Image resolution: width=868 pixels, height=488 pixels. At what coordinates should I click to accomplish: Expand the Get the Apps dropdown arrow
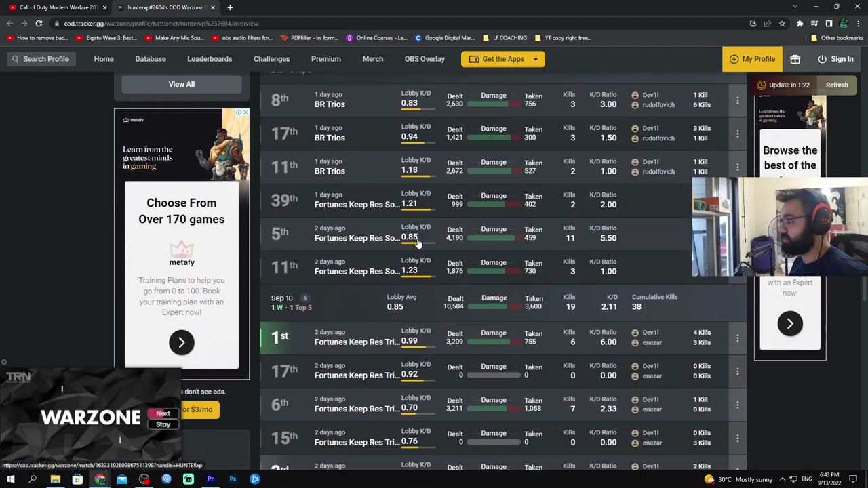[535, 59]
